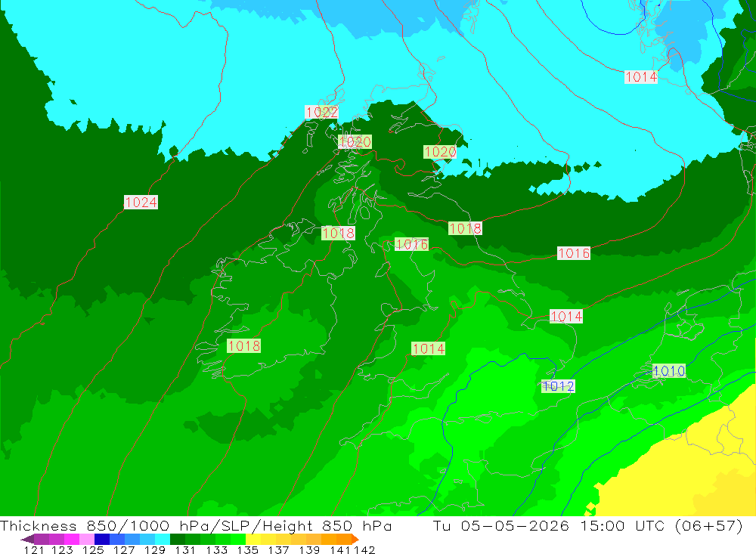Click legend value 135

pos(248,549)
